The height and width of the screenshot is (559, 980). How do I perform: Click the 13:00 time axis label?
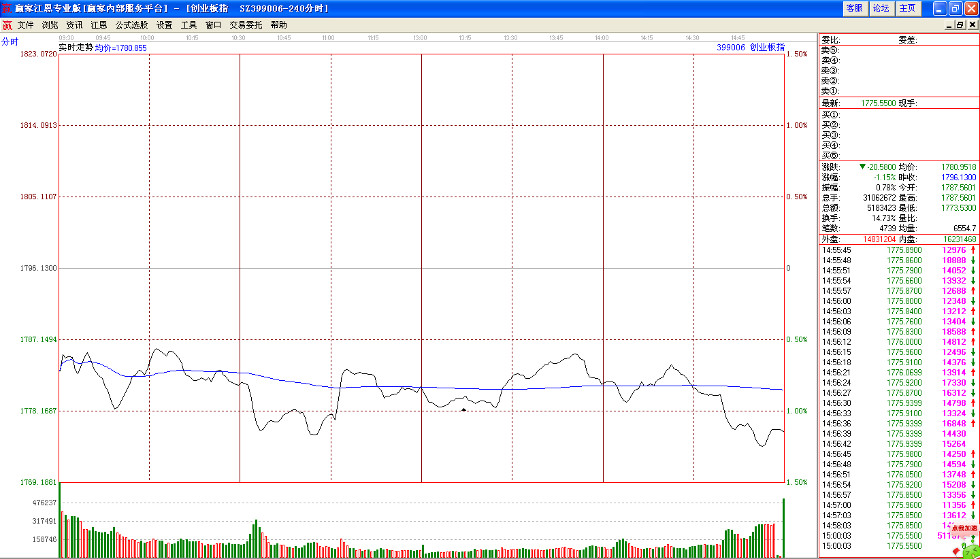point(421,38)
